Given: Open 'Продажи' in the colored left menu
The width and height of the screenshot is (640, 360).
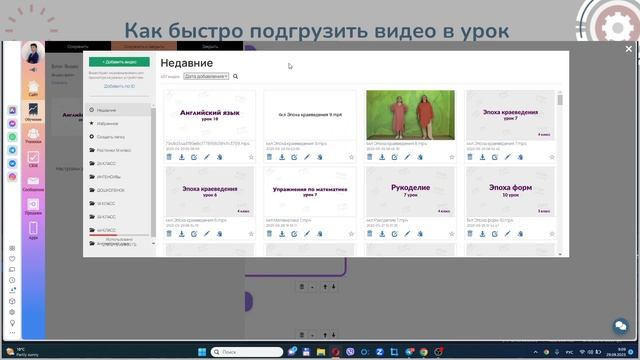Looking at the screenshot, I should [x=33, y=207].
